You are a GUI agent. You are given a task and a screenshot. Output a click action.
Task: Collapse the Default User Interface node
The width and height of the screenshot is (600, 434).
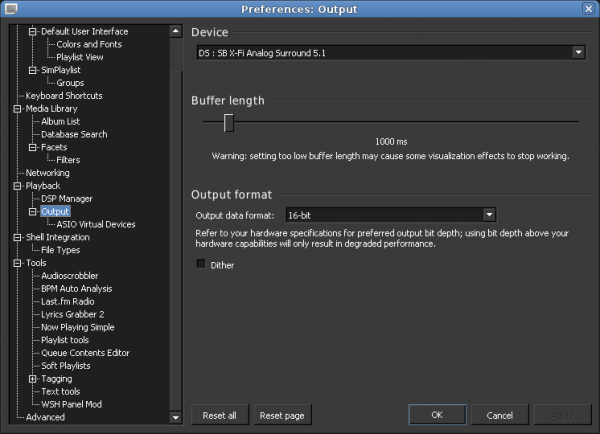(33, 32)
